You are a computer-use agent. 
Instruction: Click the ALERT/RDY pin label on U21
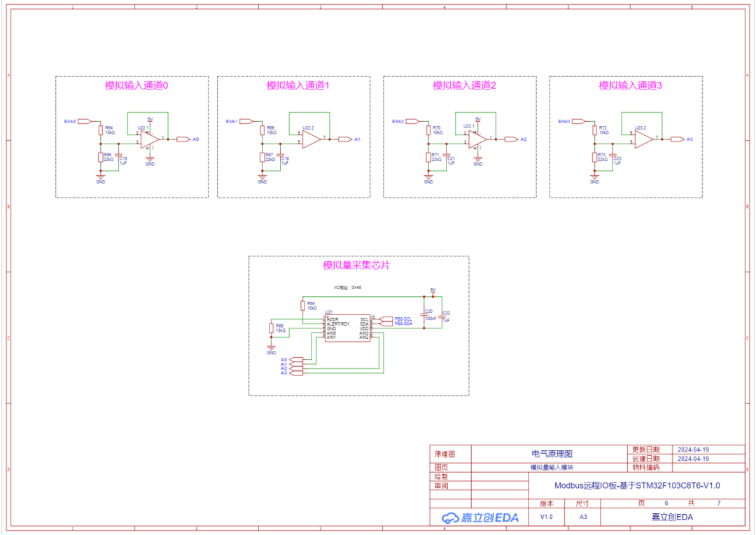338,324
